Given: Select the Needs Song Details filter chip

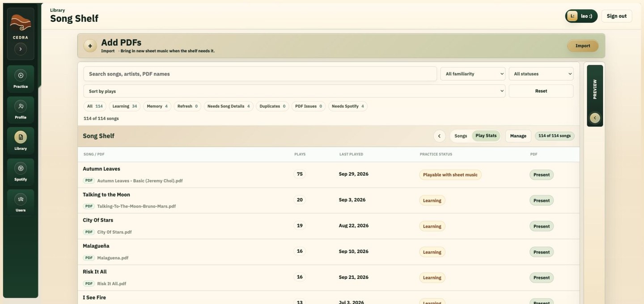Looking at the screenshot, I should point(229,106).
